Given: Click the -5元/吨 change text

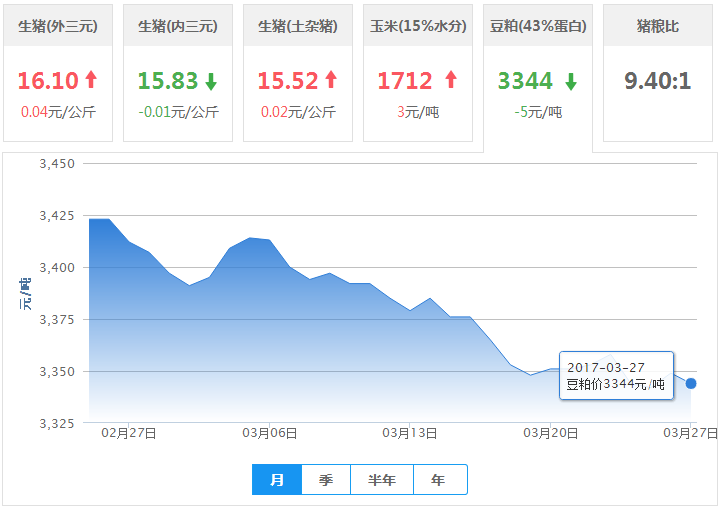Looking at the screenshot, I should pos(538,112).
